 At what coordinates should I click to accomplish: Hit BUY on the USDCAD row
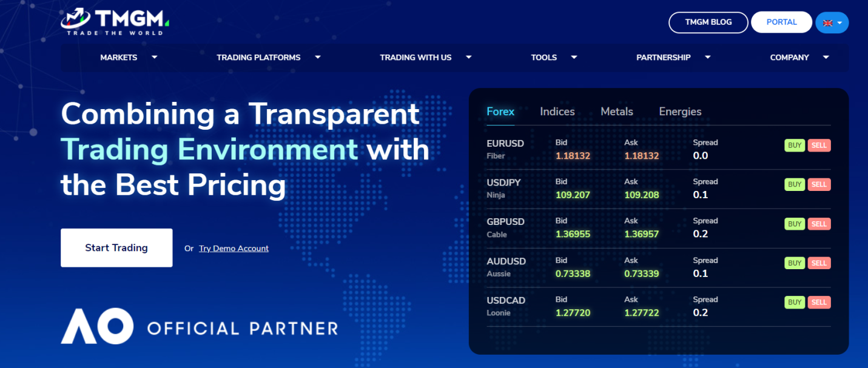pos(794,303)
